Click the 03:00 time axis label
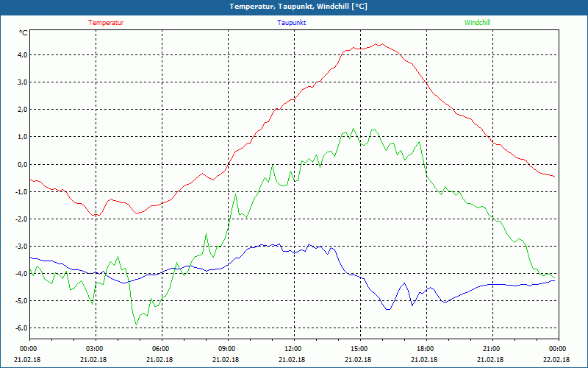This screenshot has height=368, width=588. [94, 349]
